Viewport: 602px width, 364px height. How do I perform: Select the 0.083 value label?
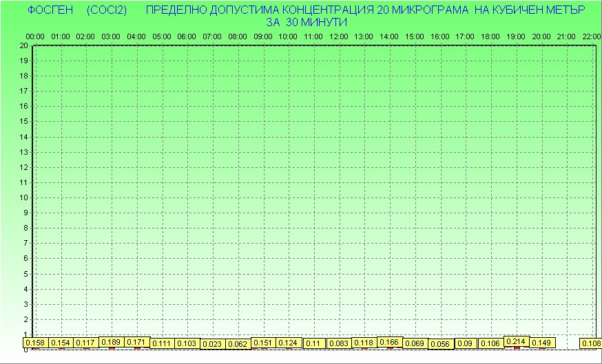pos(339,343)
